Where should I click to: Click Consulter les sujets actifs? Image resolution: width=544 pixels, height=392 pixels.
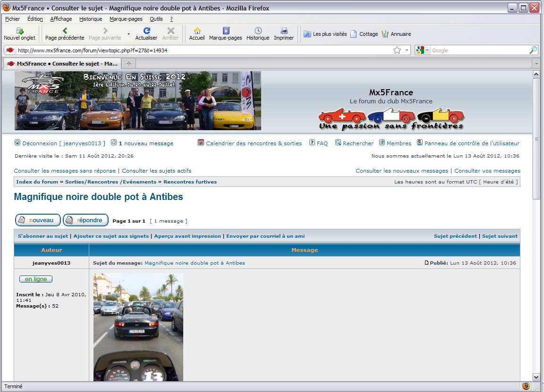156,170
